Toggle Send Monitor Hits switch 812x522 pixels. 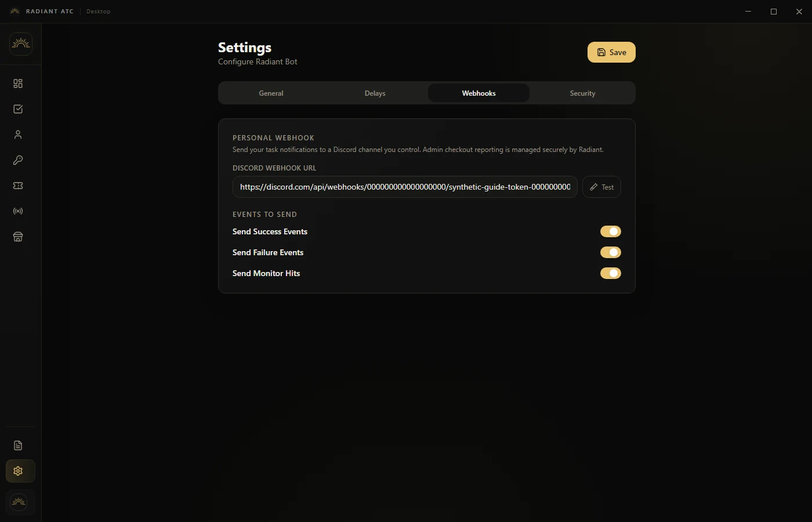611,273
